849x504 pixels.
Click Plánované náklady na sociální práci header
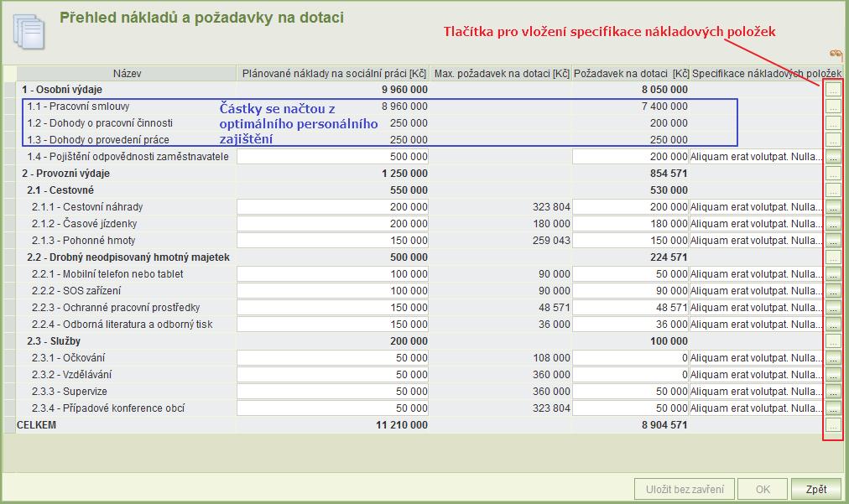coord(334,74)
